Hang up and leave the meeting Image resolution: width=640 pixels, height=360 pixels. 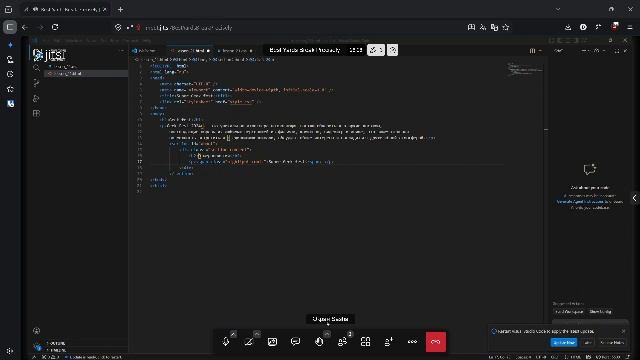[436, 342]
